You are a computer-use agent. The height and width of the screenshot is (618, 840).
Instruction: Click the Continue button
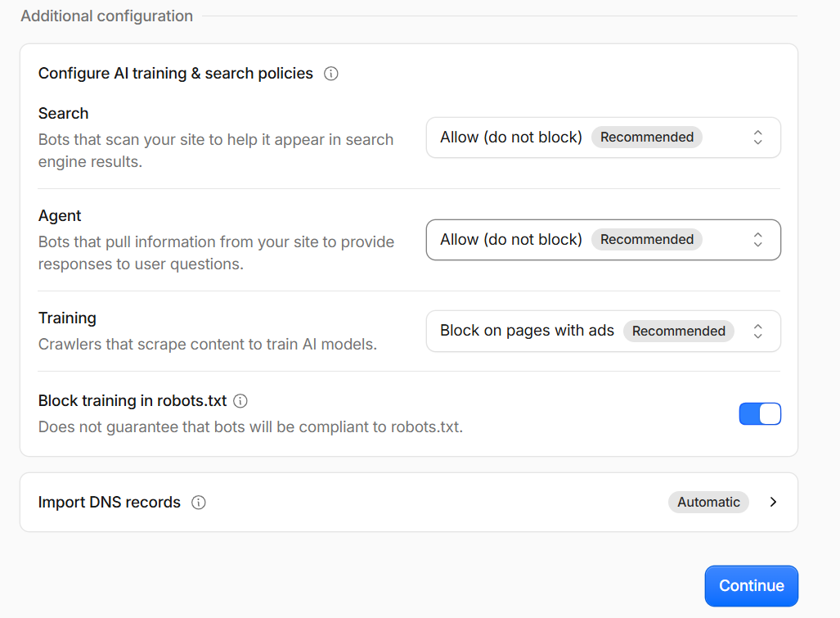click(x=751, y=586)
